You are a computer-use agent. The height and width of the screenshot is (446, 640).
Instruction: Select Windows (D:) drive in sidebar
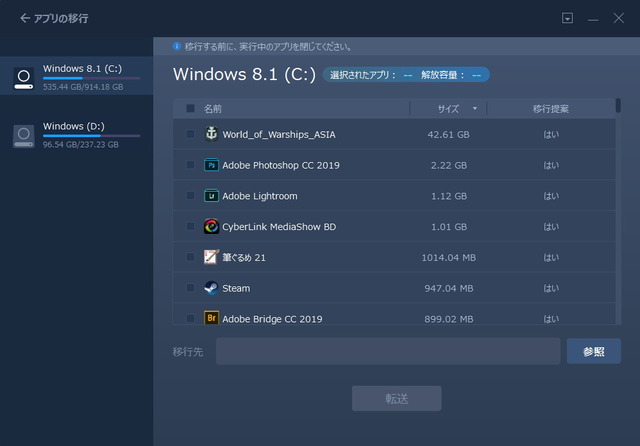76,135
